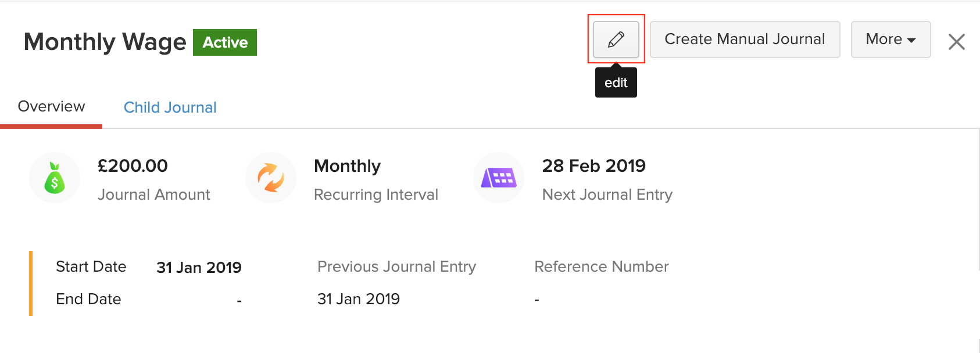Click the Previous Journal Entry heading

(x=396, y=266)
